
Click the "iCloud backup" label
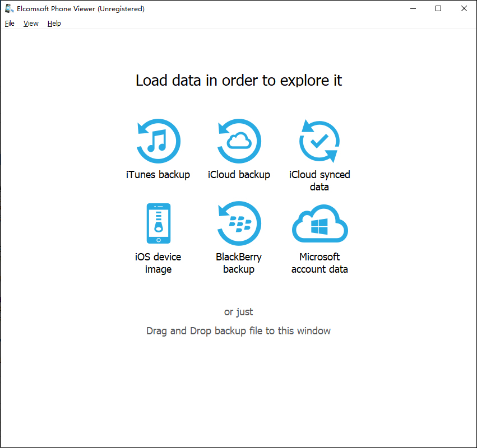coord(239,175)
